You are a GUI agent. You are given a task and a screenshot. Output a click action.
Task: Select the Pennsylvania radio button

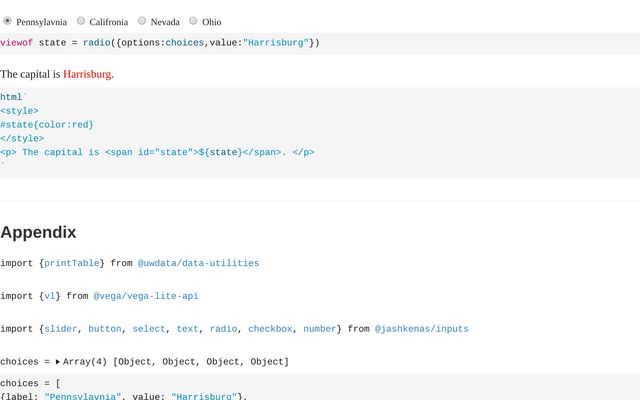pyautogui.click(x=8, y=21)
